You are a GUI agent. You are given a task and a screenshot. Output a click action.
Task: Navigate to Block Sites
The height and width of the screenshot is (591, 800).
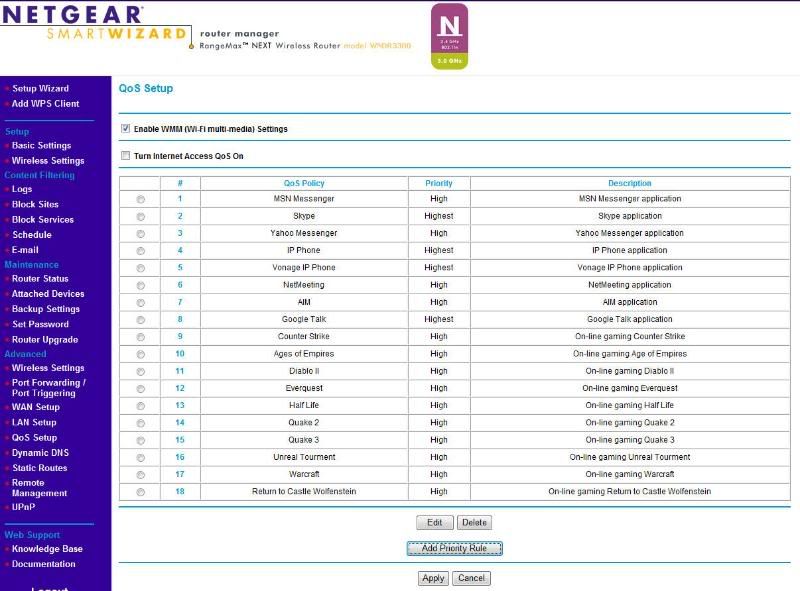tap(35, 204)
